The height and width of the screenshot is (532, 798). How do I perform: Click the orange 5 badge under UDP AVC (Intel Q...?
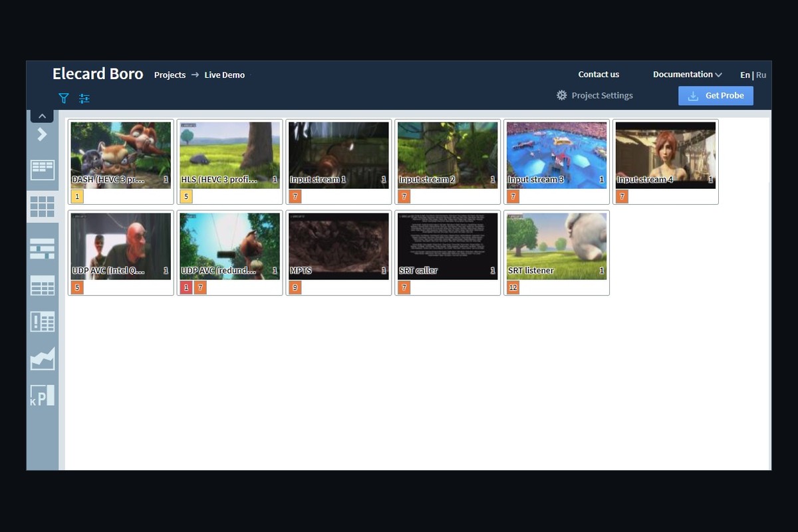[x=77, y=287]
